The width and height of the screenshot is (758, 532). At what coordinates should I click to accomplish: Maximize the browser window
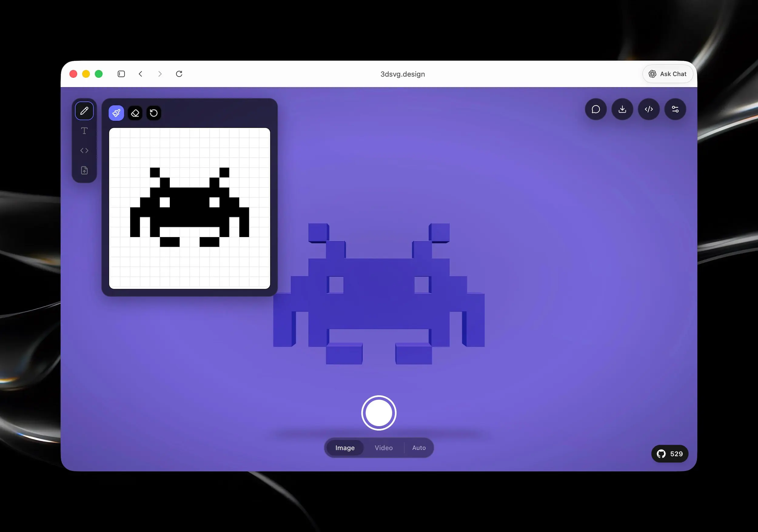(99, 74)
